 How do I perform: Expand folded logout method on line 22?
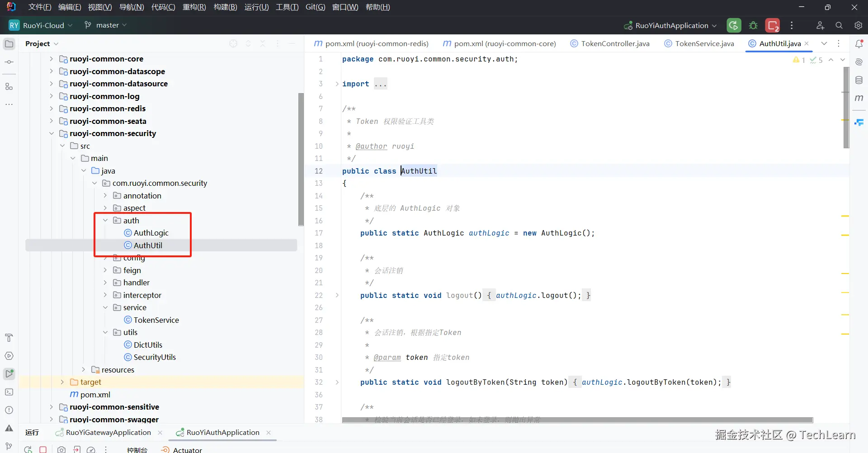point(337,295)
